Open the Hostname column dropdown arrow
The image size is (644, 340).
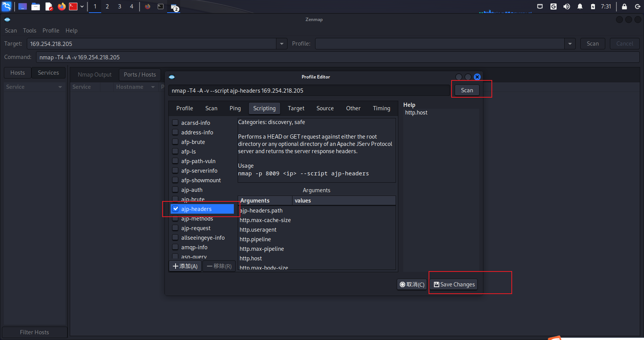pyautogui.click(x=153, y=87)
